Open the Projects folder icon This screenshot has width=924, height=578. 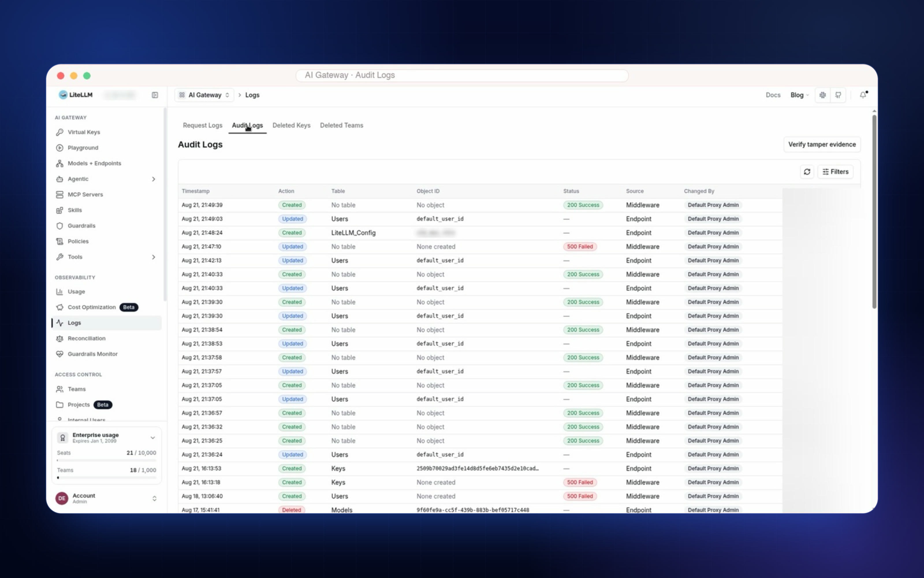pos(59,405)
